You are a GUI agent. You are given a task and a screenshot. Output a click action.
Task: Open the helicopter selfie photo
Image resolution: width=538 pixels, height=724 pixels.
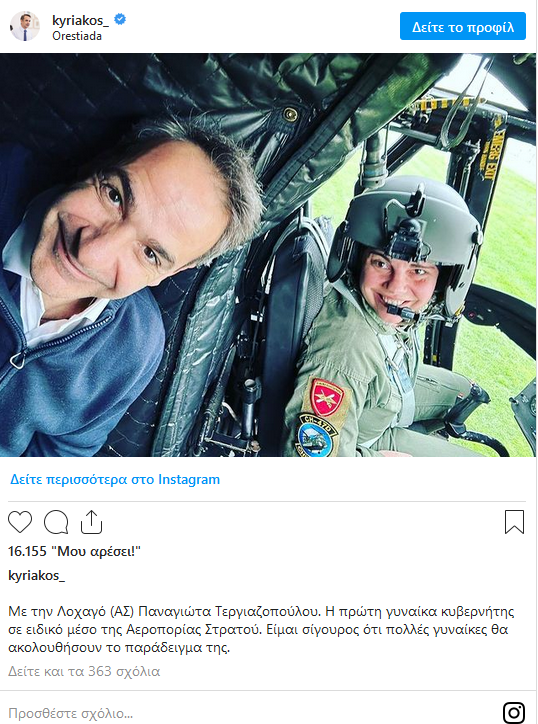click(x=268, y=255)
